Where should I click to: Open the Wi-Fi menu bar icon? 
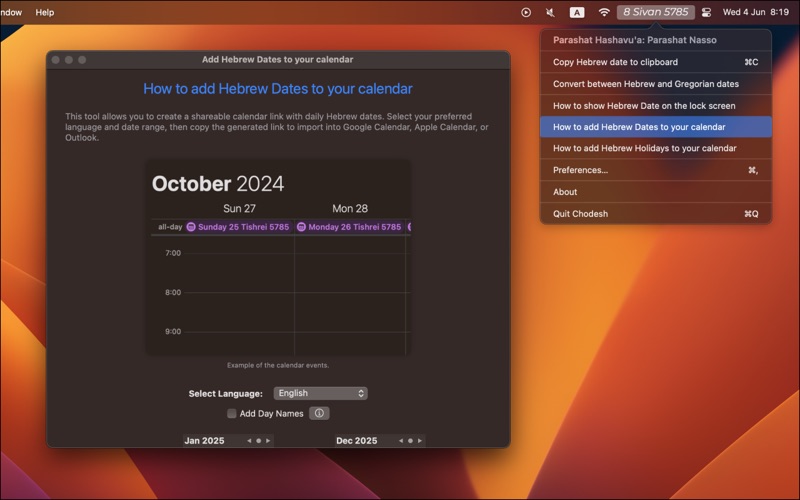tap(604, 12)
